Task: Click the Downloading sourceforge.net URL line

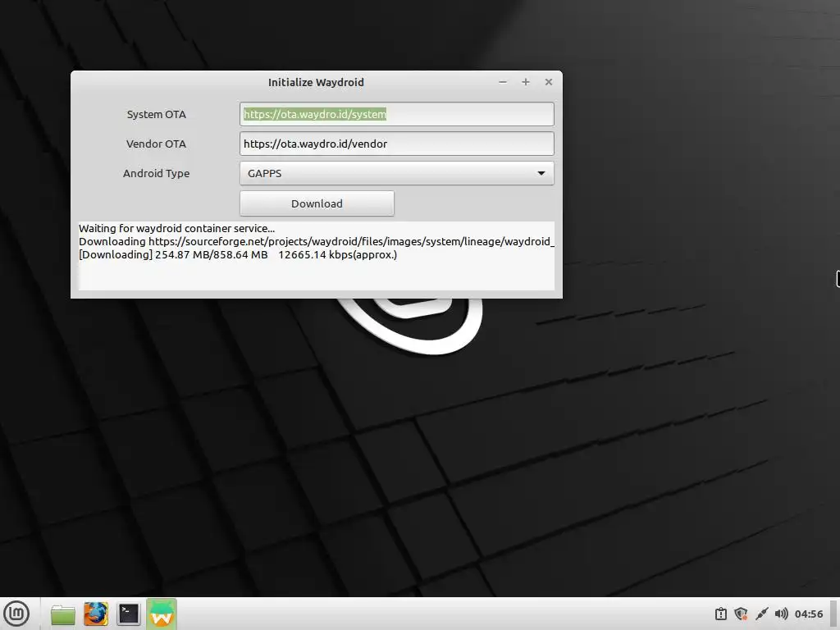Action: pyautogui.click(x=317, y=242)
